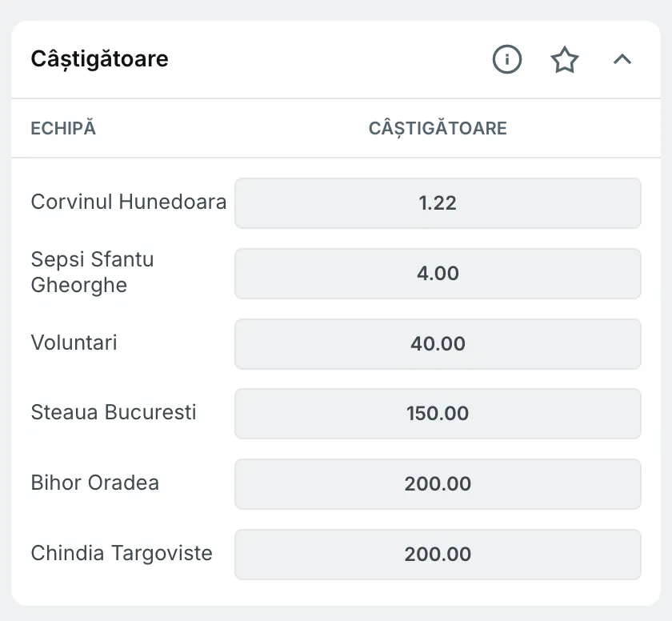Choose Bihor Oradea at odds 200.00
This screenshot has width=672, height=621.
(438, 483)
